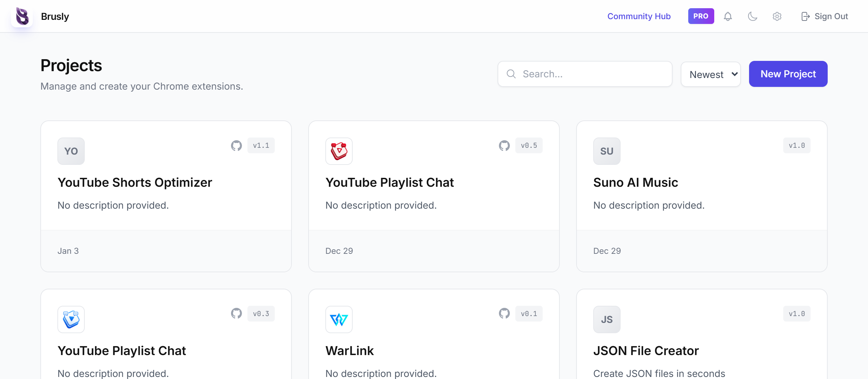The height and width of the screenshot is (379, 868).
Task: Click the GitHub icon on YouTube Playlist Chat
Action: [x=504, y=145]
